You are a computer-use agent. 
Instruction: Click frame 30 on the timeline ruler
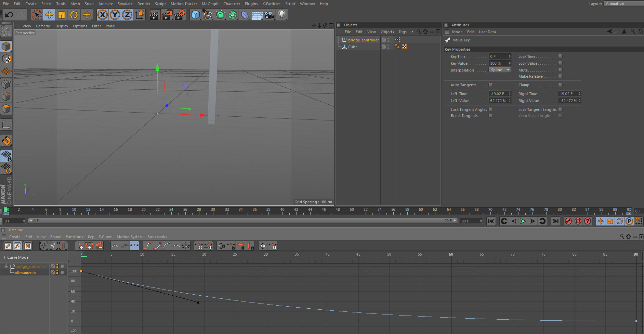pyautogui.click(x=213, y=210)
